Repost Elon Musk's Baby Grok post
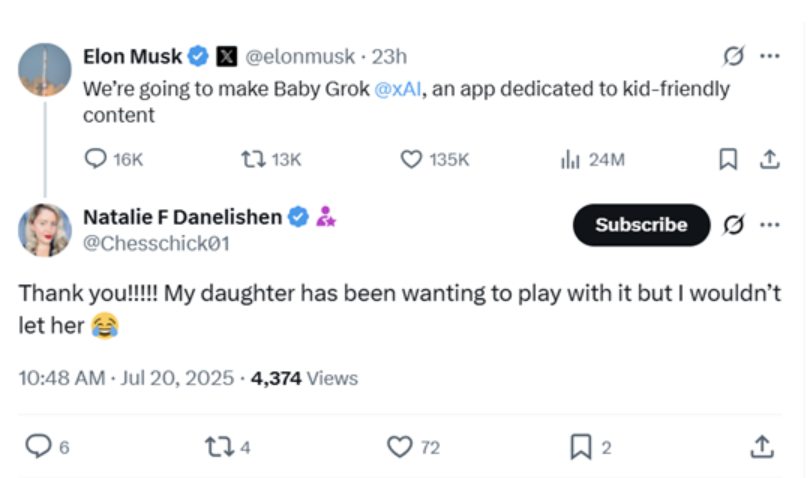809x478 pixels. [253, 160]
